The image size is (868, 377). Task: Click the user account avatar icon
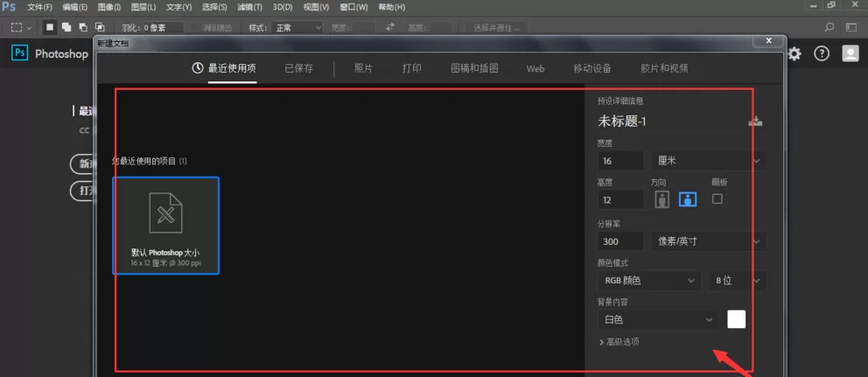[850, 53]
